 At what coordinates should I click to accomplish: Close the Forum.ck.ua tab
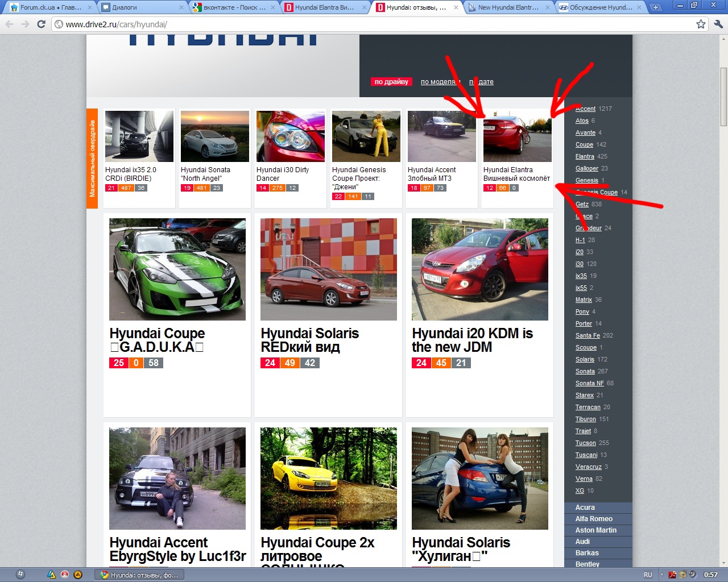[x=90, y=7]
